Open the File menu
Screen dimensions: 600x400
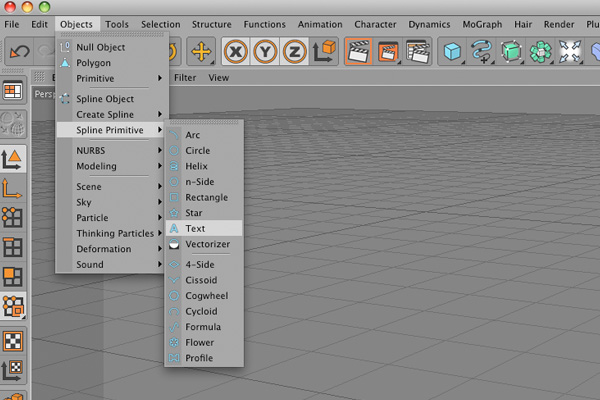(x=12, y=24)
